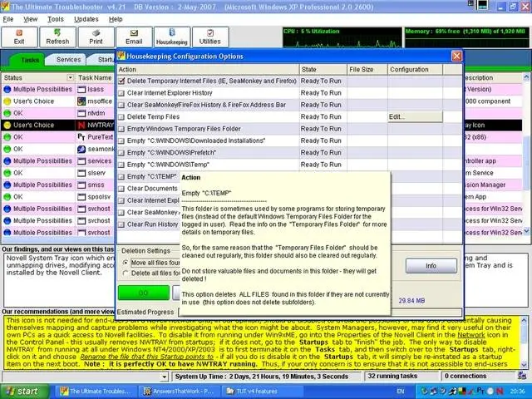
Task: Open the Updates menu
Action: point(86,19)
